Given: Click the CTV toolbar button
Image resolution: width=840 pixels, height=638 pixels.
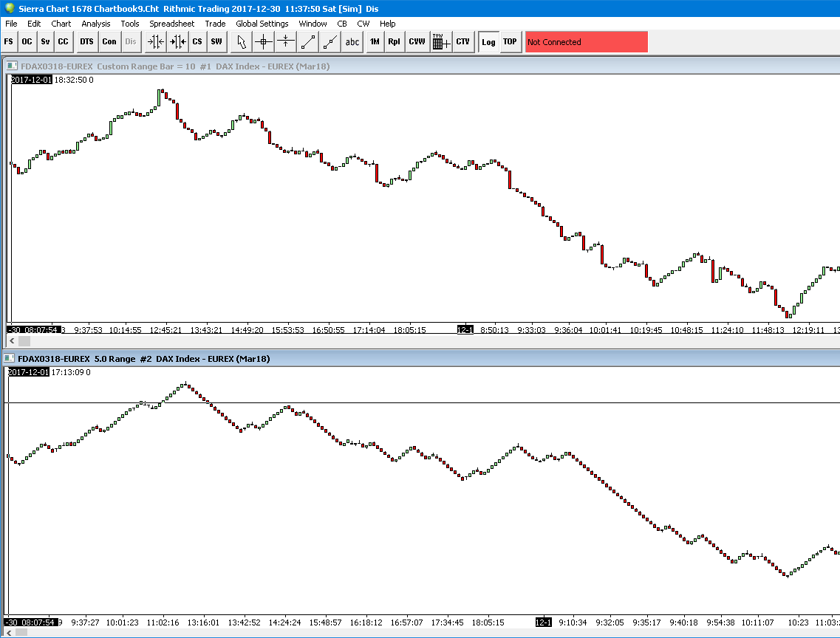Looking at the screenshot, I should pyautogui.click(x=463, y=42).
